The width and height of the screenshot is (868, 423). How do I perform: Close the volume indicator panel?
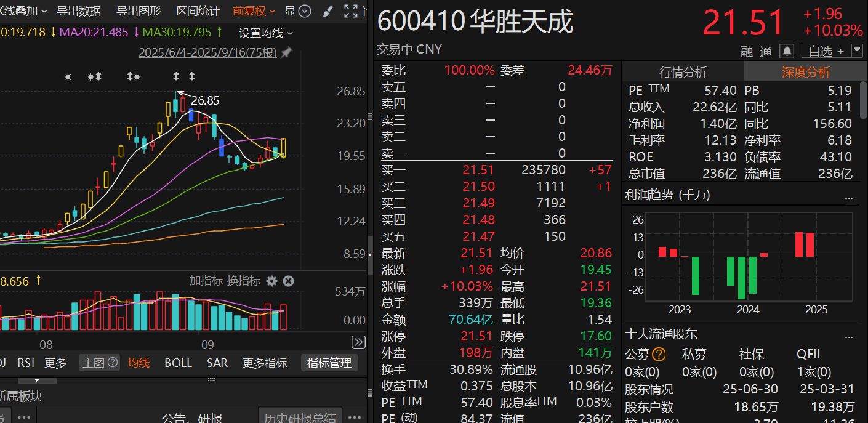tap(288, 281)
